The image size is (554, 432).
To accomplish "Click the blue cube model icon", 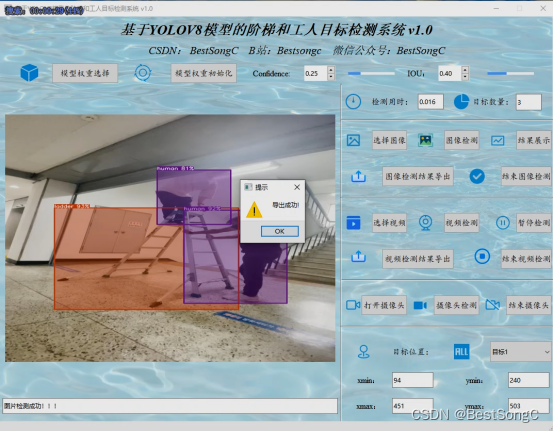I will [x=29, y=73].
